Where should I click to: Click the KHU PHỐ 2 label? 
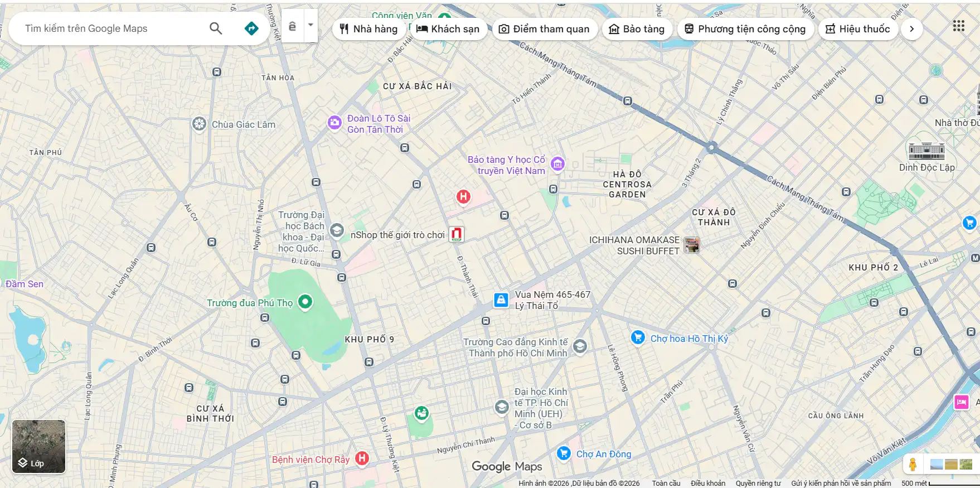874,267
